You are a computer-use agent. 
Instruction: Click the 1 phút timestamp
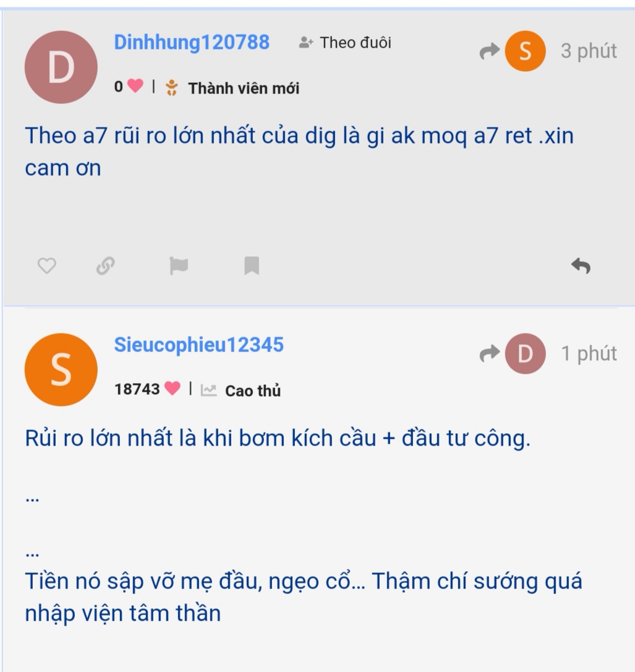(588, 353)
